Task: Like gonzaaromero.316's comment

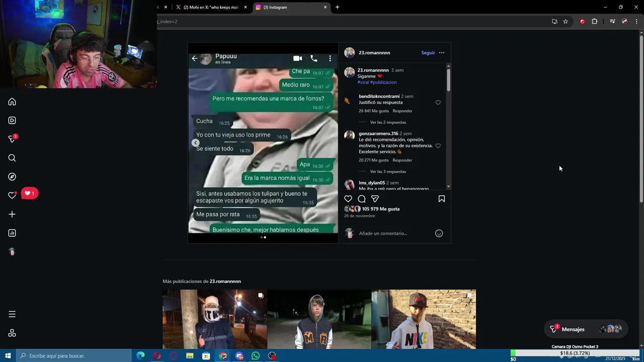Action: [x=438, y=146]
